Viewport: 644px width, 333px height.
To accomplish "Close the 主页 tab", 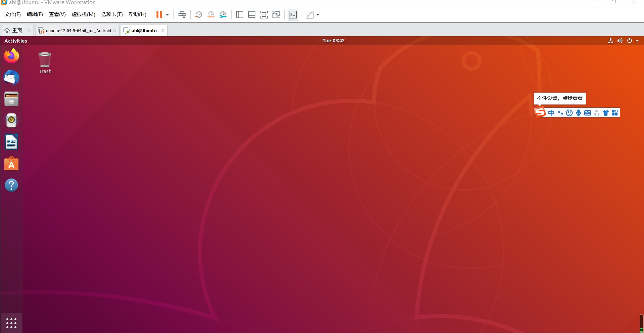I will tap(29, 30).
